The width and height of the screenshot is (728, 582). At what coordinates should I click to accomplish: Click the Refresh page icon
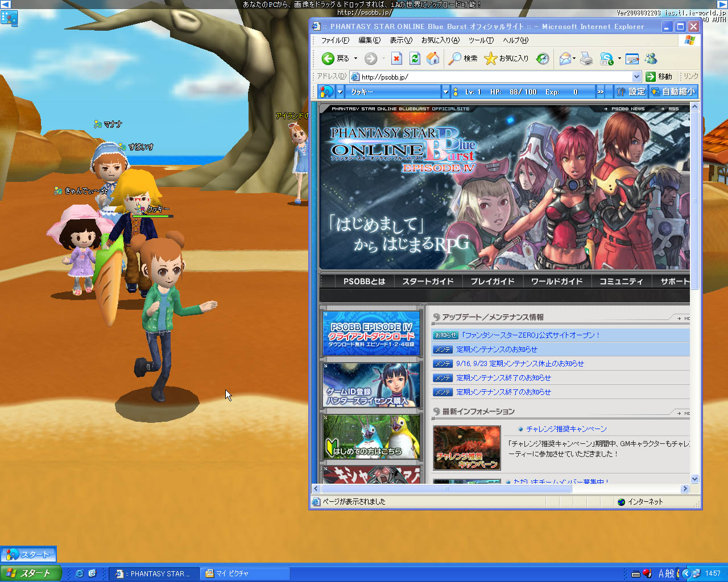tap(415, 59)
